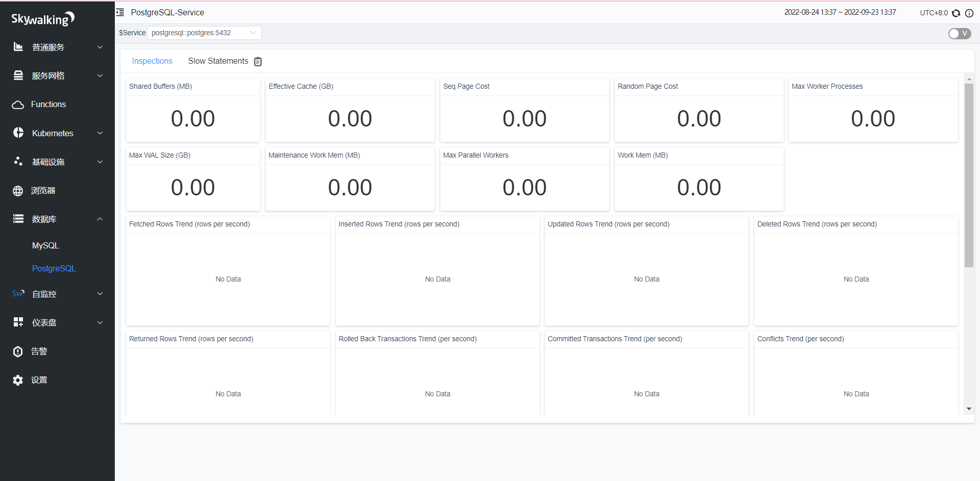Click the Inserted Rows Trend widget title
This screenshot has height=481, width=980.
[399, 224]
